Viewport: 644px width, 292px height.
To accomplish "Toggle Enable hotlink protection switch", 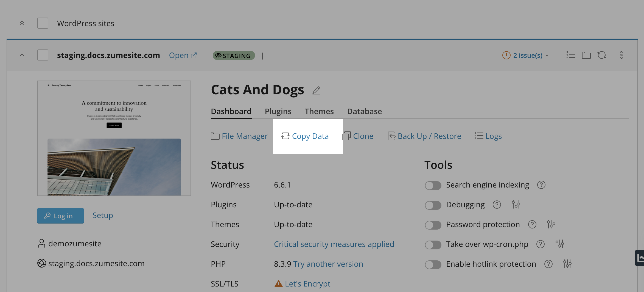I will click(433, 265).
